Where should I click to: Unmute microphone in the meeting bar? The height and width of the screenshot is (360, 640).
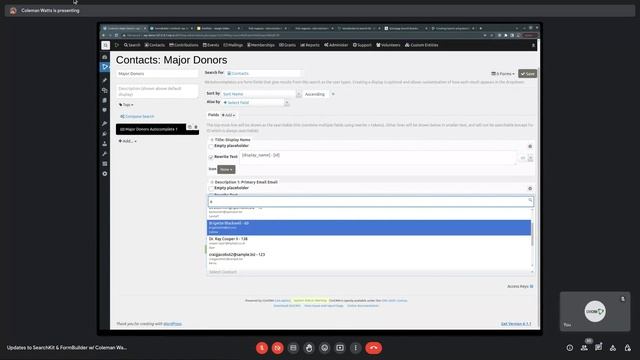click(x=262, y=348)
